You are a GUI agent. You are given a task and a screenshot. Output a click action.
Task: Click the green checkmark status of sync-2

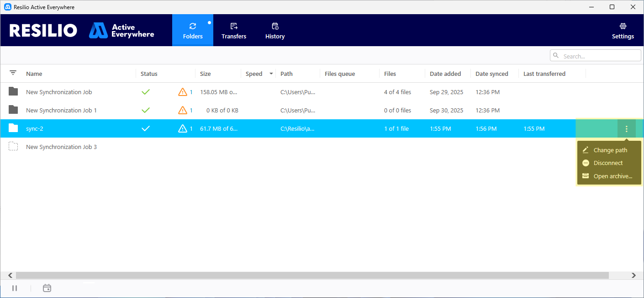pyautogui.click(x=145, y=128)
